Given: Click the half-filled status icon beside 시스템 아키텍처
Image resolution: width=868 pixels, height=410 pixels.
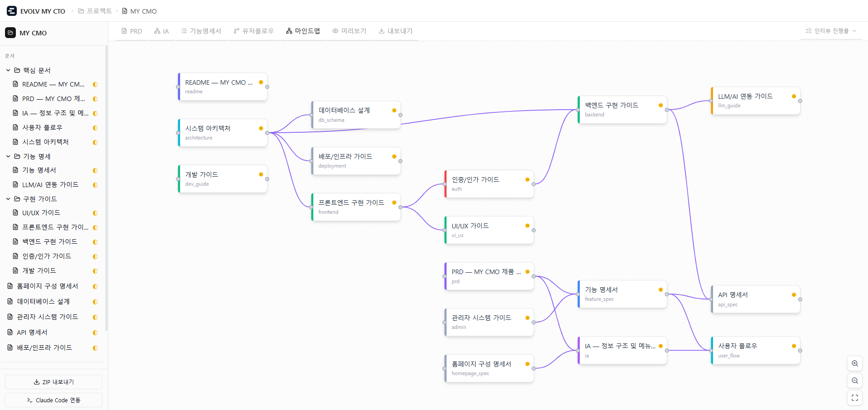Looking at the screenshot, I should 95,142.
